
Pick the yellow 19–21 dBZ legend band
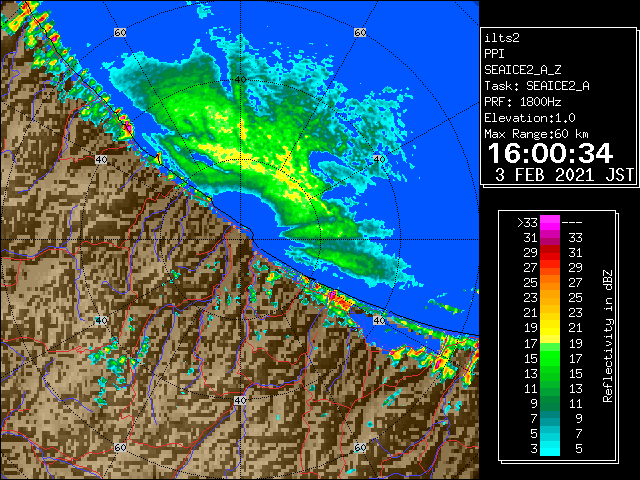[550, 328]
